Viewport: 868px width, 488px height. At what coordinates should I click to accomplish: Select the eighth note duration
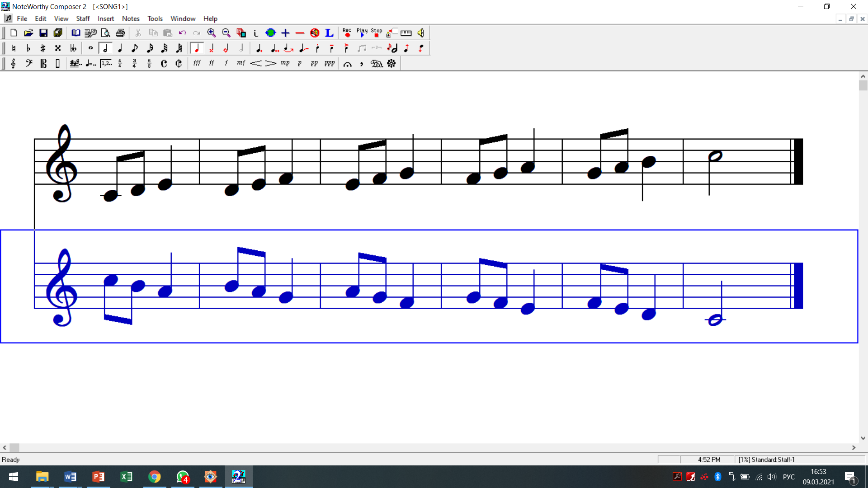tap(134, 48)
